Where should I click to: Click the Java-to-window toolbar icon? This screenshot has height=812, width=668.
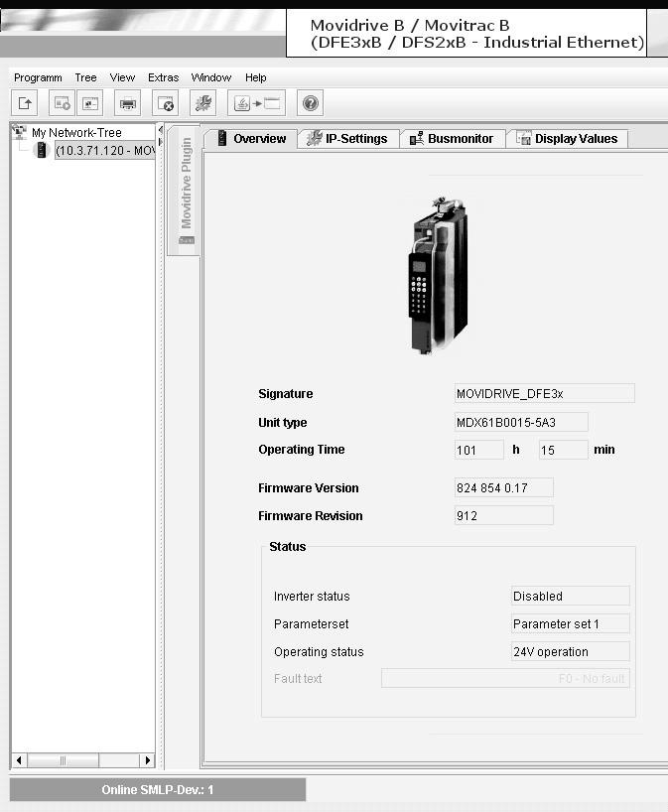[x=257, y=103]
